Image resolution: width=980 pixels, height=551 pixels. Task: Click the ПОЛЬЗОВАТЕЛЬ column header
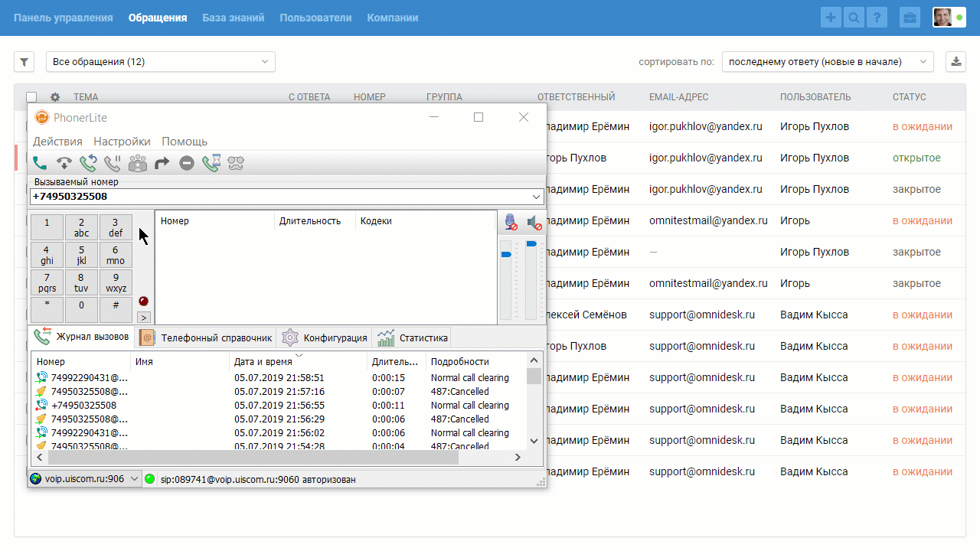pos(815,97)
